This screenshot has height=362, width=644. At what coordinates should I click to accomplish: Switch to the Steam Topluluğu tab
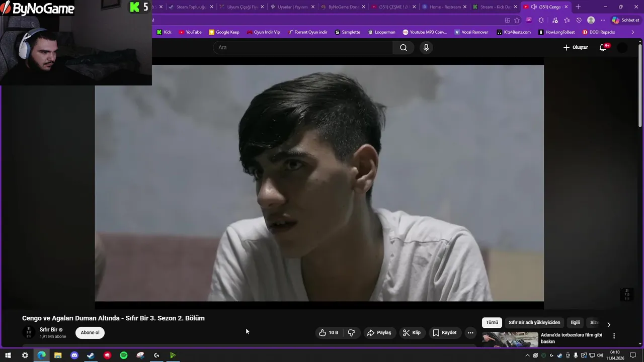pyautogui.click(x=191, y=7)
